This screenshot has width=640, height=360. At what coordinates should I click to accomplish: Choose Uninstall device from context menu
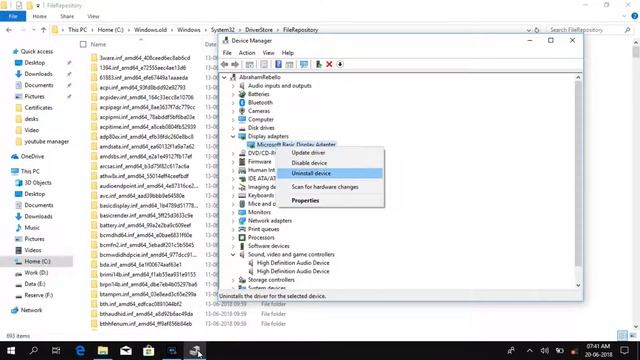point(330,173)
